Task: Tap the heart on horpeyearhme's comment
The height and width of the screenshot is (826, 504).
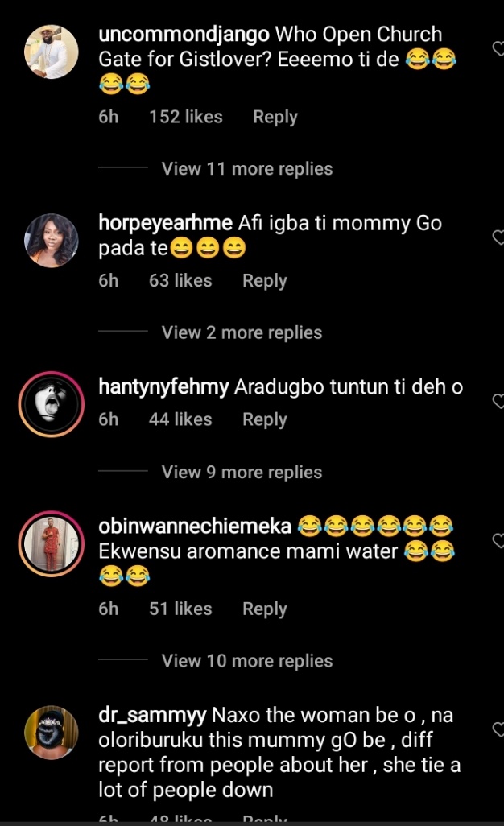Action: click(498, 237)
